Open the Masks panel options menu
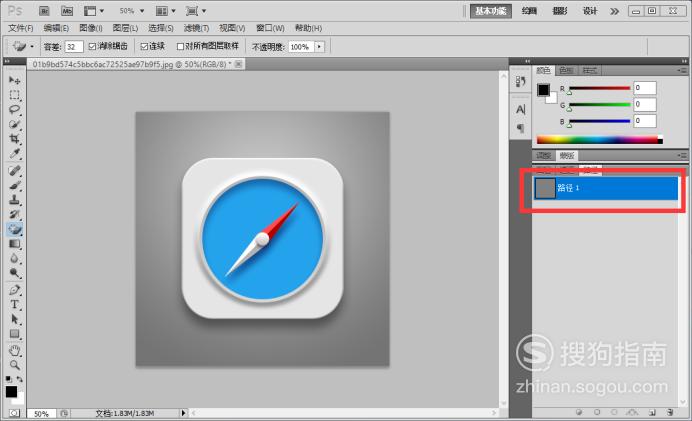Screen dimensions: 692x421 pos(682,155)
